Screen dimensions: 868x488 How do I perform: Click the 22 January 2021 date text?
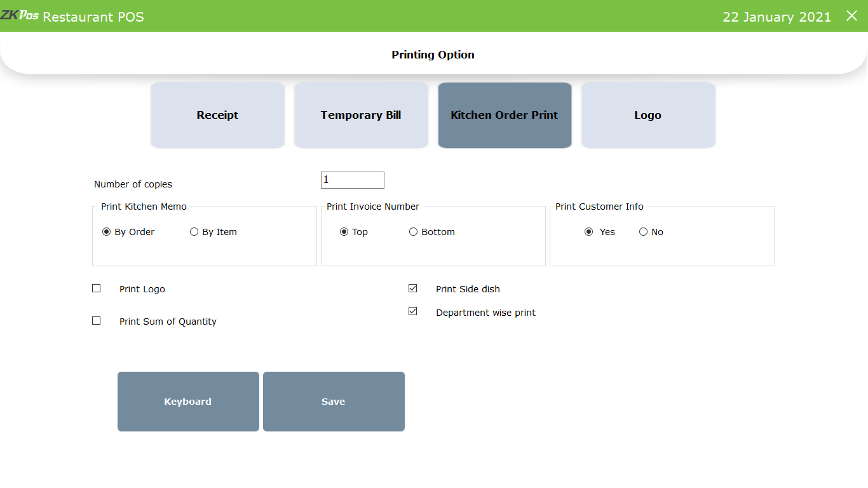click(x=776, y=17)
